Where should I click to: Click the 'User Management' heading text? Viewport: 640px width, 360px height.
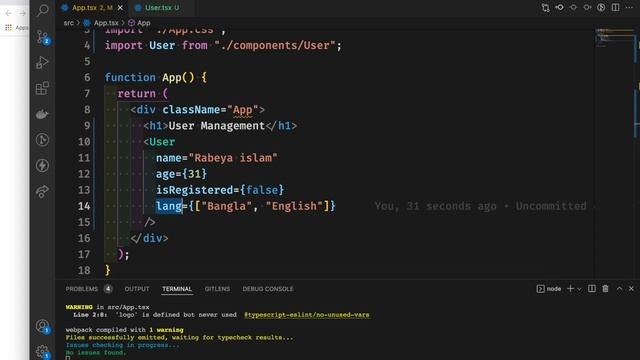(x=217, y=126)
